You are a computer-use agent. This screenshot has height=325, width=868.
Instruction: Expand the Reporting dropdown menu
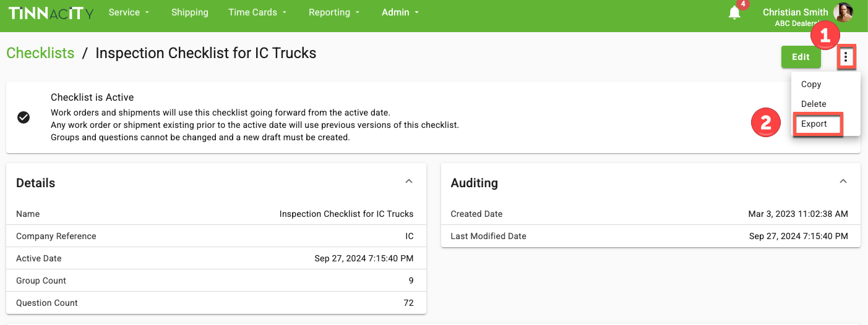tap(333, 12)
